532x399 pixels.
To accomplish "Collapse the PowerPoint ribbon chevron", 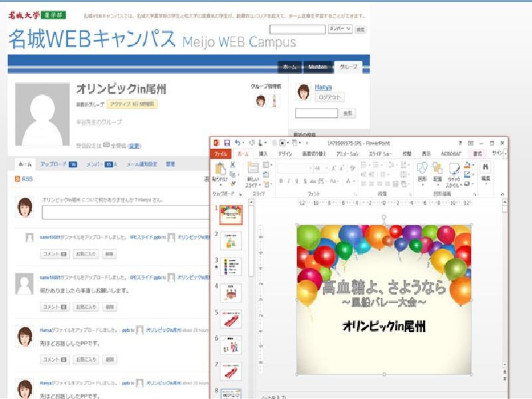I will [503, 194].
